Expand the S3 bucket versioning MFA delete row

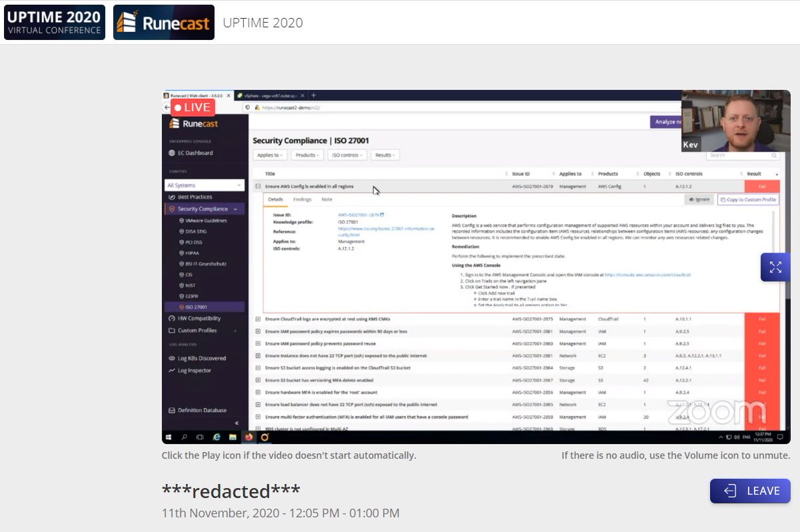pos(257,380)
